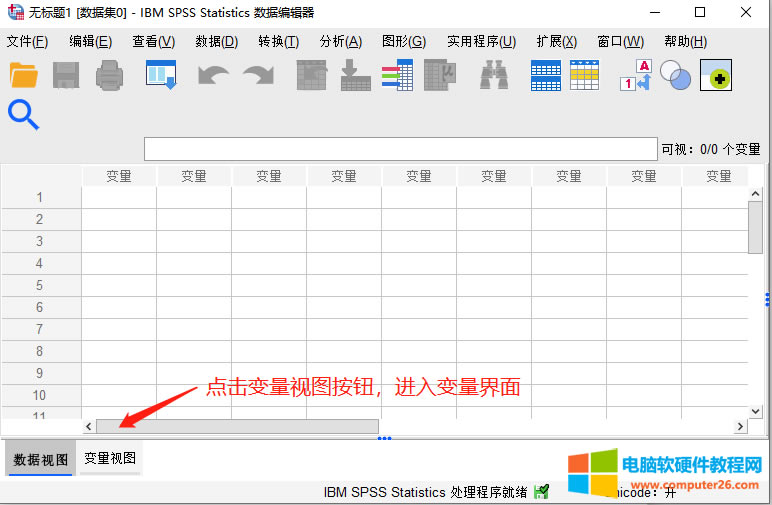The width and height of the screenshot is (772, 505).
Task: Open the 文件(F) menu
Action: point(28,42)
